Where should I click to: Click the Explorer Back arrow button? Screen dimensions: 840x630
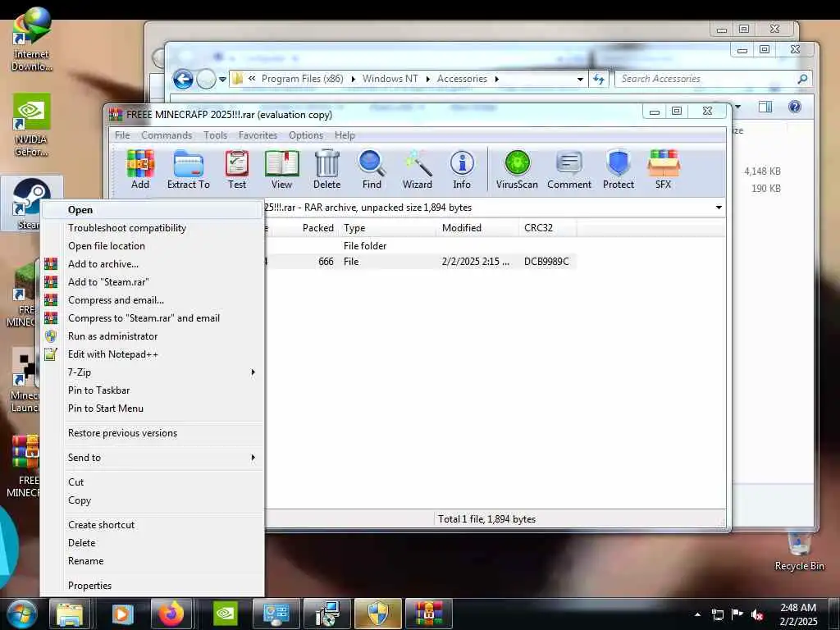tap(183, 80)
